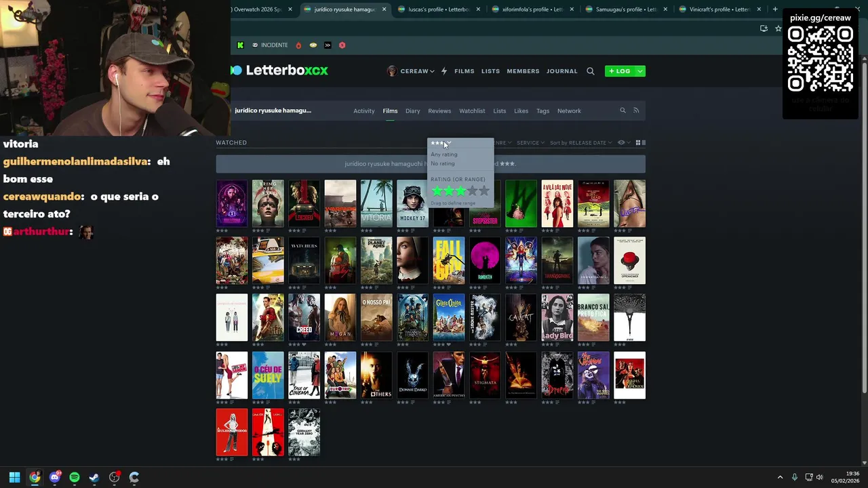
Task: Go to LISTS in main navigation
Action: (490, 71)
